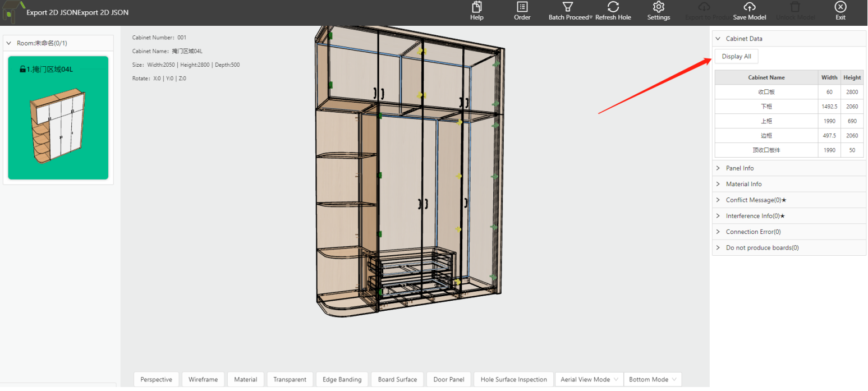Toggle Edge Banding display
The height and width of the screenshot is (391, 868).
(342, 380)
